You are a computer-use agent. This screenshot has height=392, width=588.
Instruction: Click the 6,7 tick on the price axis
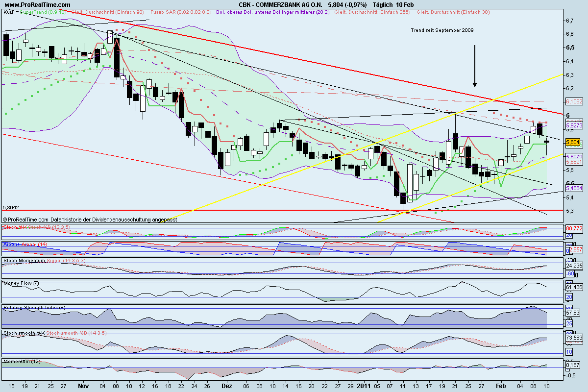point(570,21)
